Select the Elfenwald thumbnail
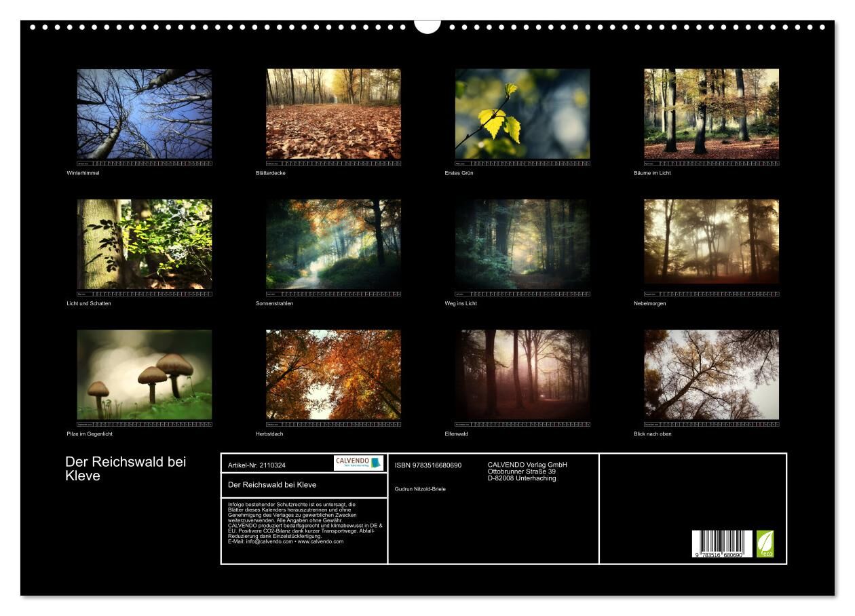Image resolution: width=855 pixels, height=616 pixels. pos(522,374)
